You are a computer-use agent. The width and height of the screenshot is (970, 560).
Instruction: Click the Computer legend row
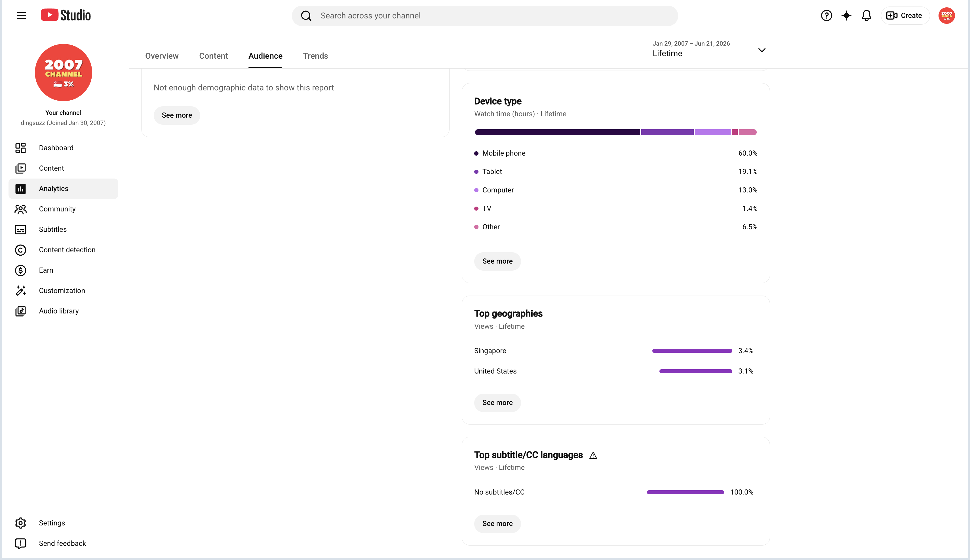click(616, 190)
